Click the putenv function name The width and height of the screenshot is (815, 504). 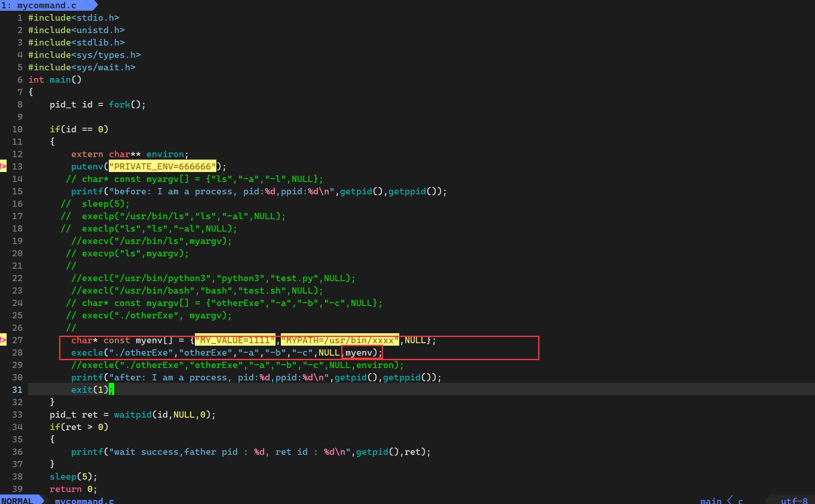click(x=87, y=167)
